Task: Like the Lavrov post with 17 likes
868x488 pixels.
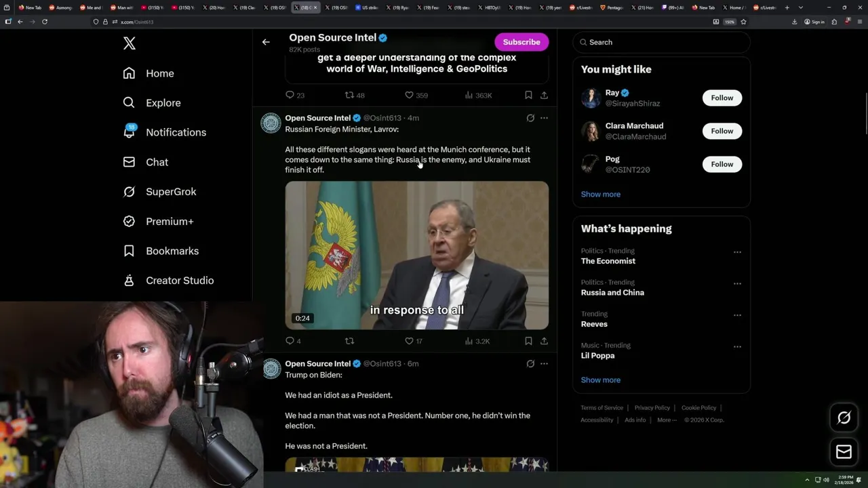Action: tap(413, 341)
